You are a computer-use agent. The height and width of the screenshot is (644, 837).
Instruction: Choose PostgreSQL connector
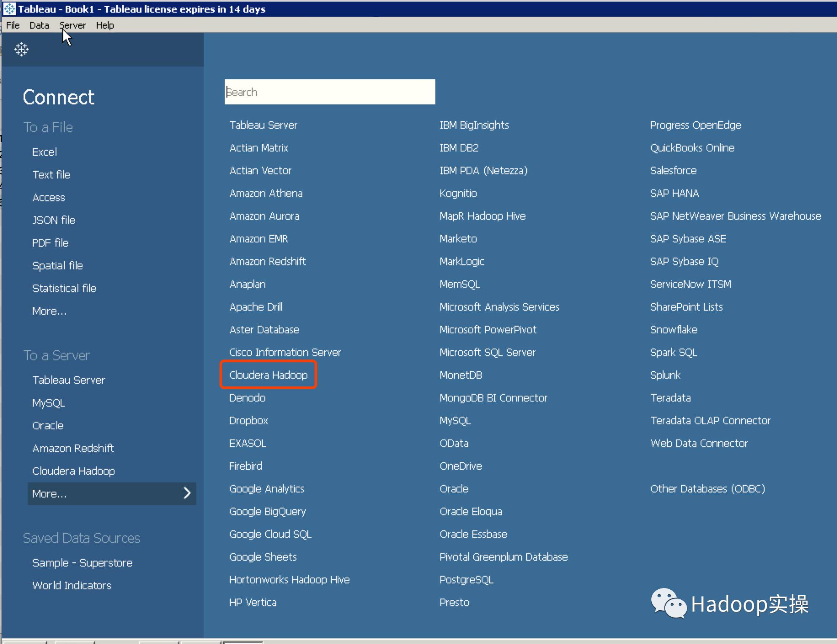pos(466,580)
